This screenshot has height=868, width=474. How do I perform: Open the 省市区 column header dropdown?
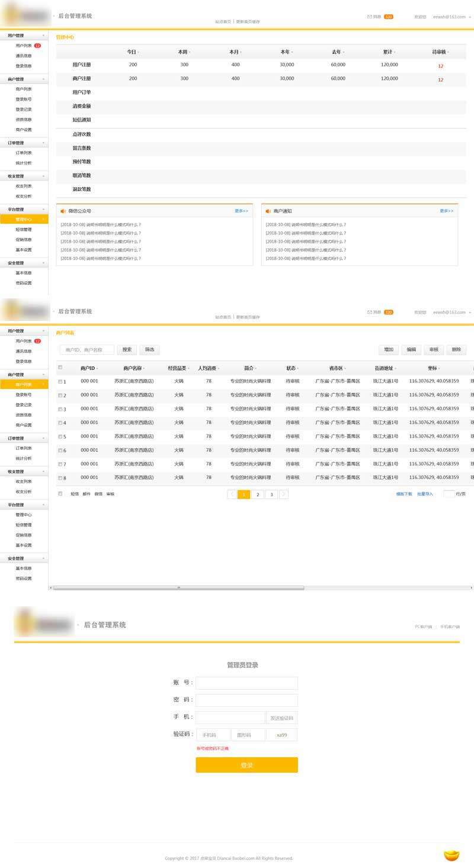coord(345,368)
